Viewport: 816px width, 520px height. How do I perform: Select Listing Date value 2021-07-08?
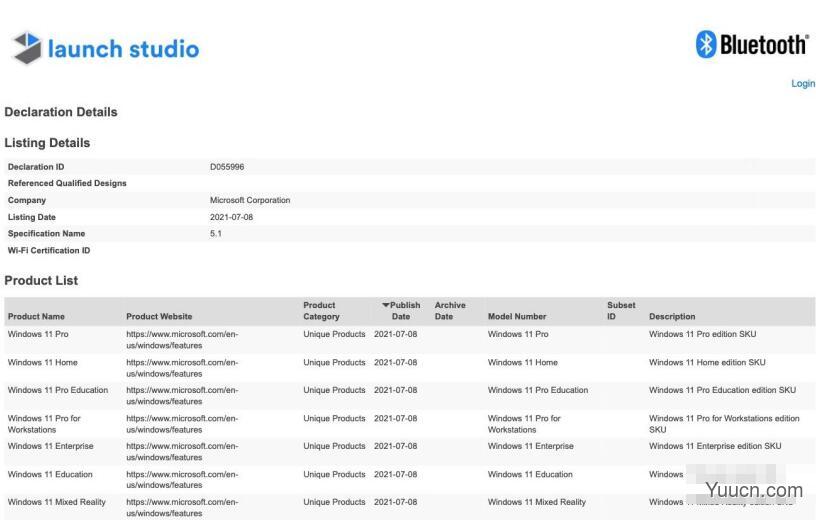point(231,217)
